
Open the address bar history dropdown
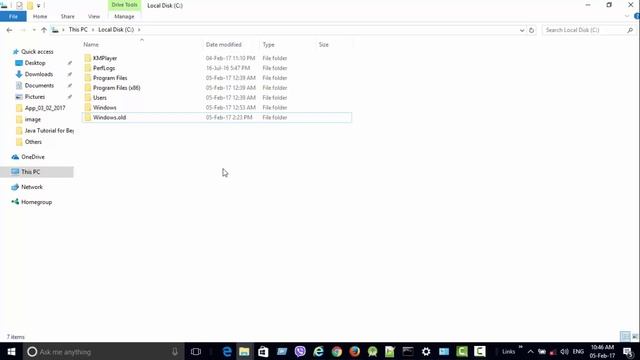click(x=522, y=30)
